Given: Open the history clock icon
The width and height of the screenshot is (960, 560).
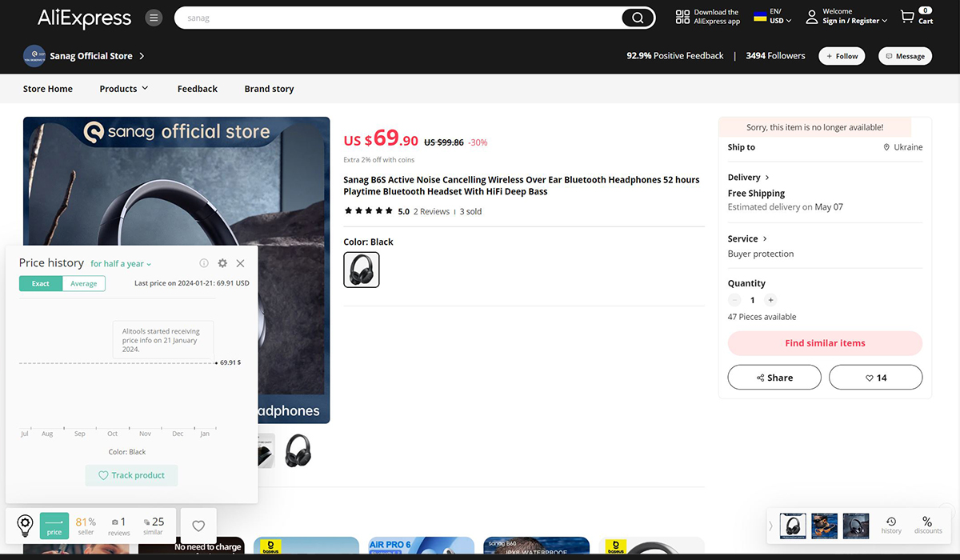Looking at the screenshot, I should 891,526.
